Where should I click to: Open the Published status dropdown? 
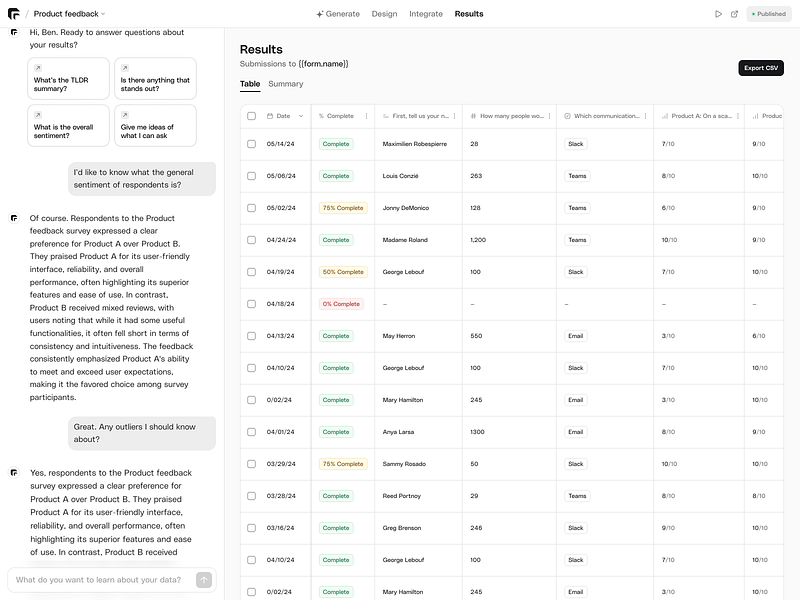(x=769, y=14)
